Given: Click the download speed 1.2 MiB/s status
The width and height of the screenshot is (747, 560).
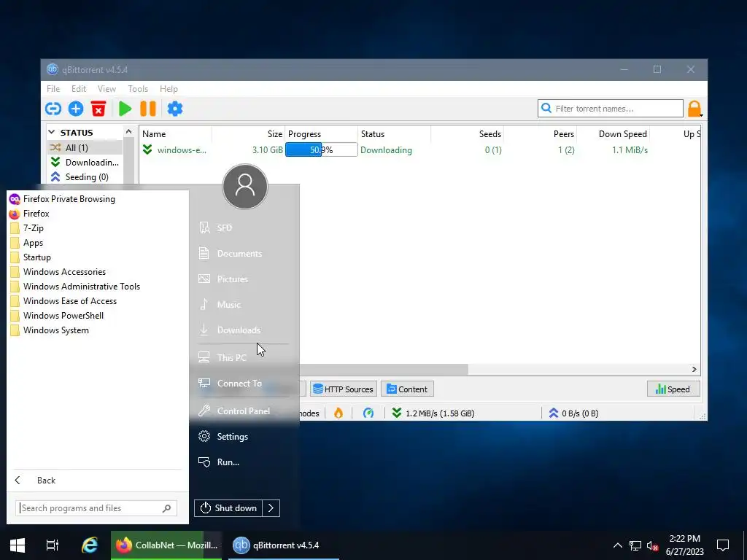Looking at the screenshot, I should coord(433,413).
